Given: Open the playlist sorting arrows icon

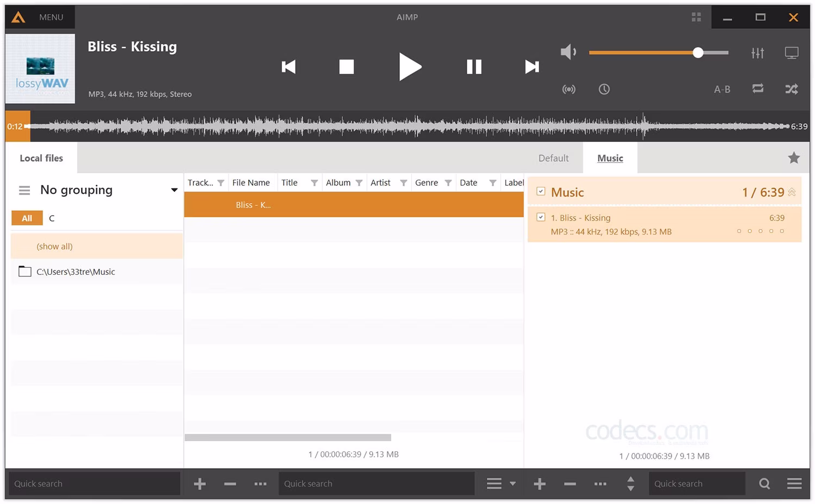Looking at the screenshot, I should pos(631,483).
